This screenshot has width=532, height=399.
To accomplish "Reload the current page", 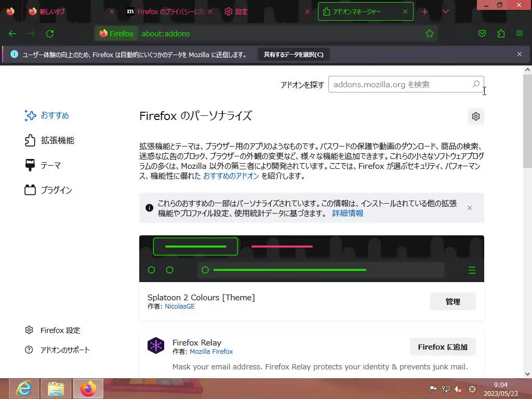I will coord(50,34).
